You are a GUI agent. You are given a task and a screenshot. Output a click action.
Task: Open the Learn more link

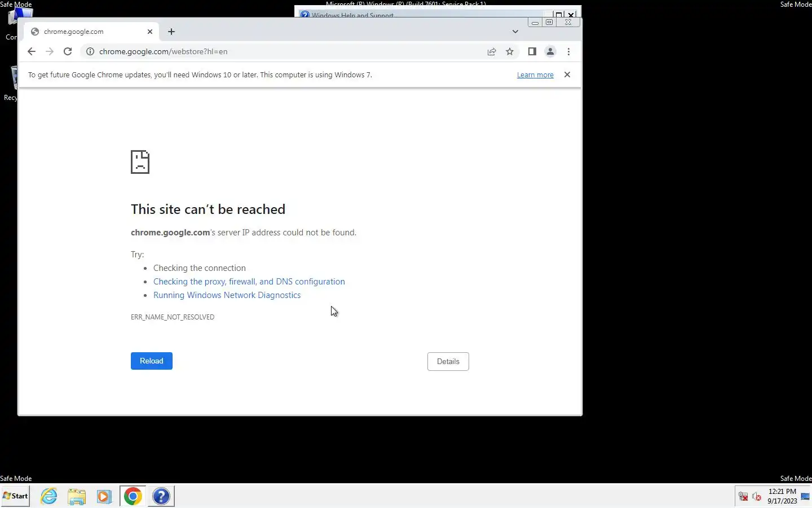(535, 75)
